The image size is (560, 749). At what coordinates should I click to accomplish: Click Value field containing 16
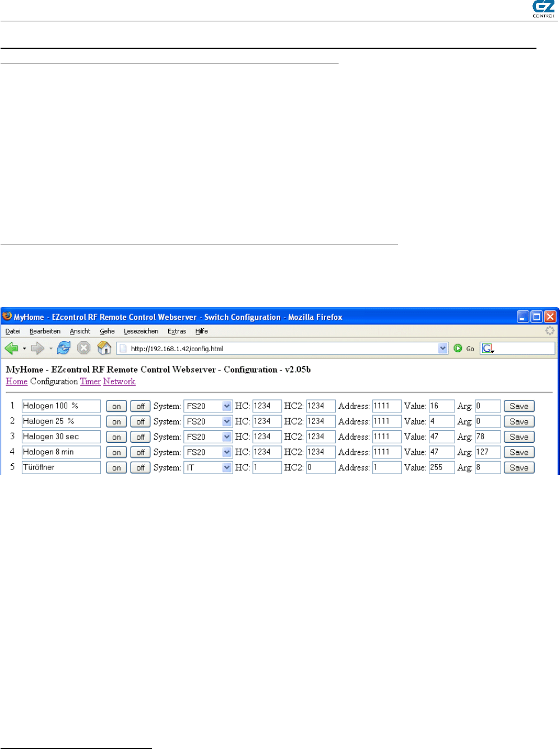point(442,406)
